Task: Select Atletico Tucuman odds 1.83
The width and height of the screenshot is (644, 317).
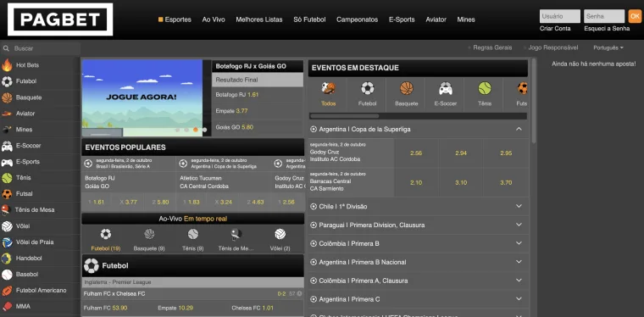Action: tap(191, 202)
